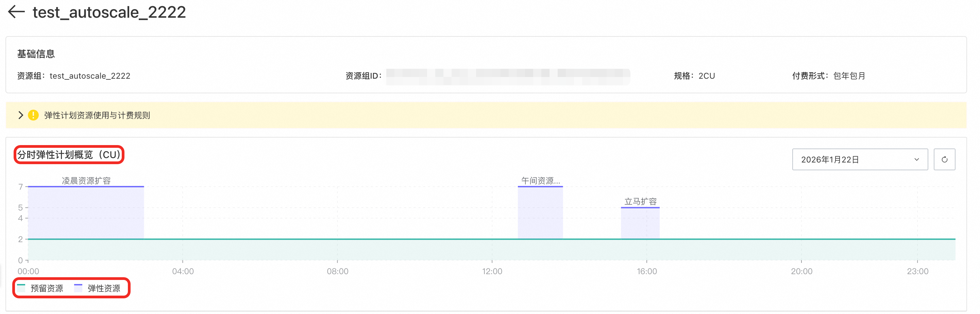
Task: Expand 弹性计划资源使用与计费规则 chevron
Action: (20, 115)
